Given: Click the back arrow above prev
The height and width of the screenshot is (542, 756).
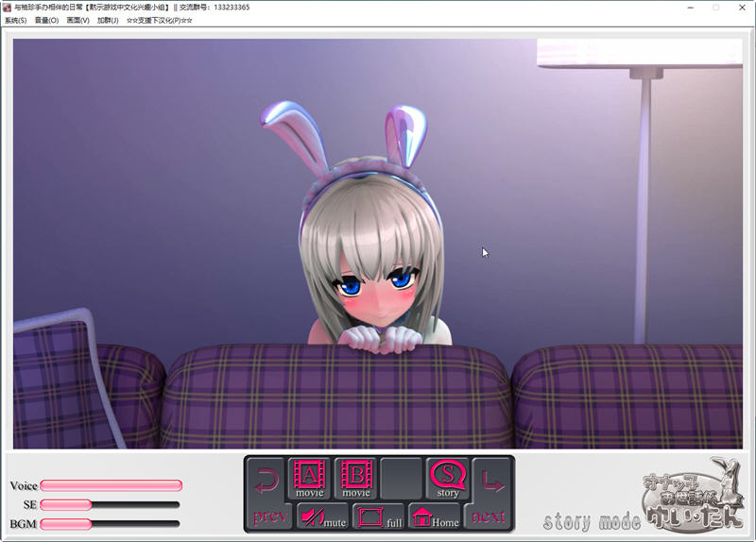Looking at the screenshot, I should pos(267,481).
